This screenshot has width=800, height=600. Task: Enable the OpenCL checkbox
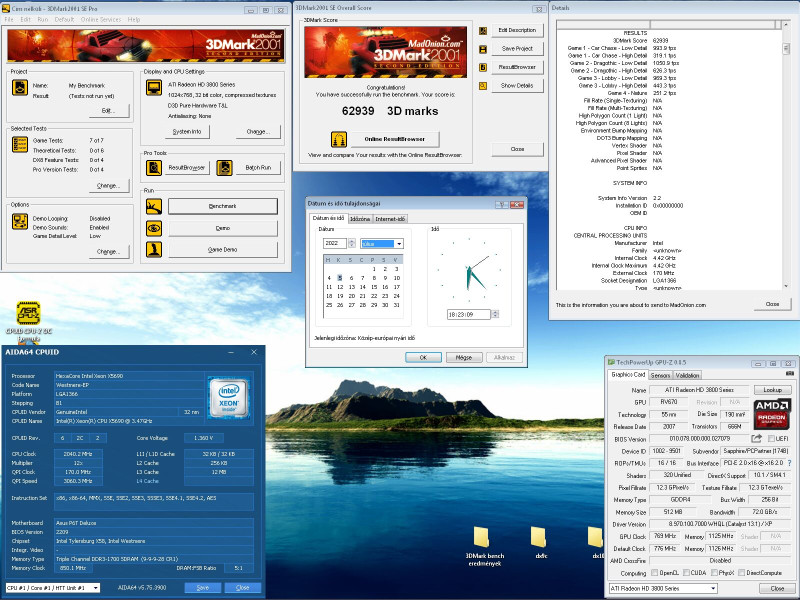point(653,573)
